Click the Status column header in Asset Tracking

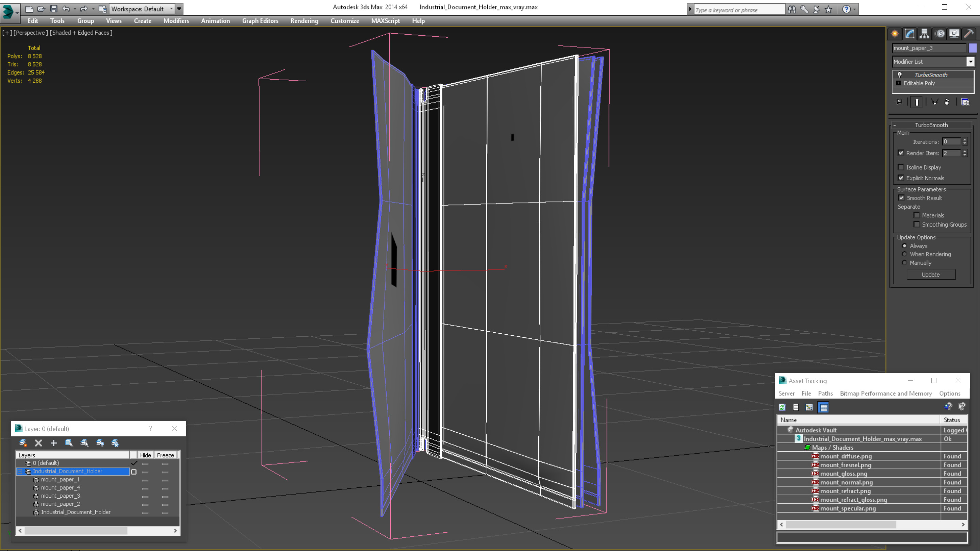pos(953,420)
